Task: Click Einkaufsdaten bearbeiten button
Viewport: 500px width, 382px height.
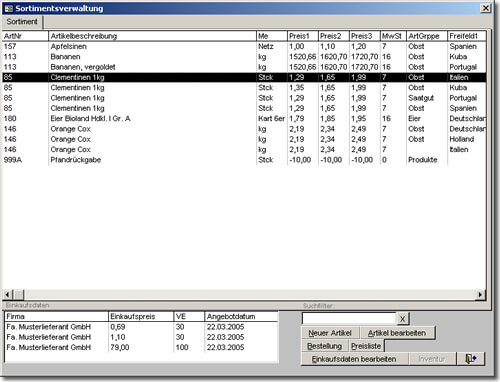Action: click(x=354, y=359)
